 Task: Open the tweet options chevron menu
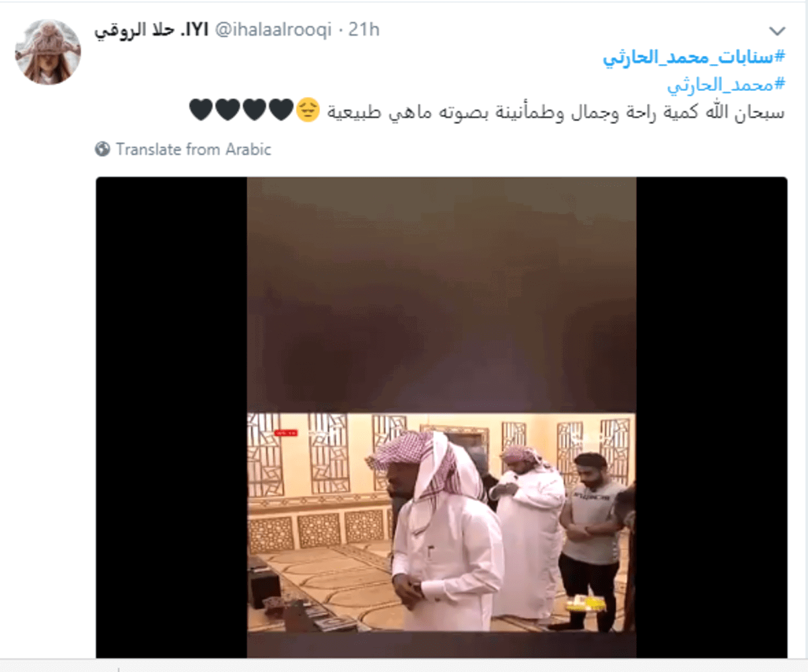[777, 31]
